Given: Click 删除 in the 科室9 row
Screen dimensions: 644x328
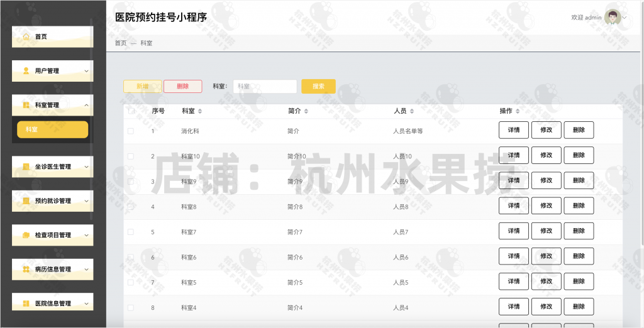Looking at the screenshot, I should 579,180.
